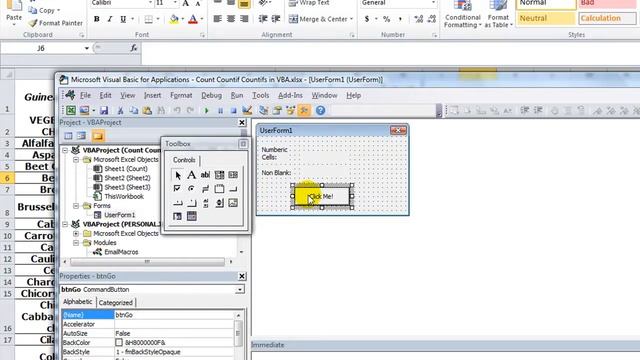640x360 pixels.
Task: Click the Save icon in VBA toolbar
Action: [104, 110]
